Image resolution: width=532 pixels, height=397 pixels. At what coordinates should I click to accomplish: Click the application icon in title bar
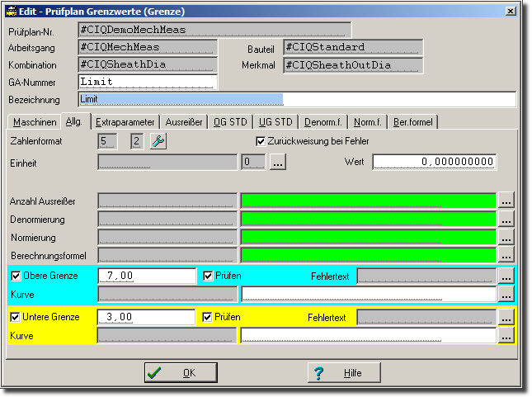click(x=11, y=12)
